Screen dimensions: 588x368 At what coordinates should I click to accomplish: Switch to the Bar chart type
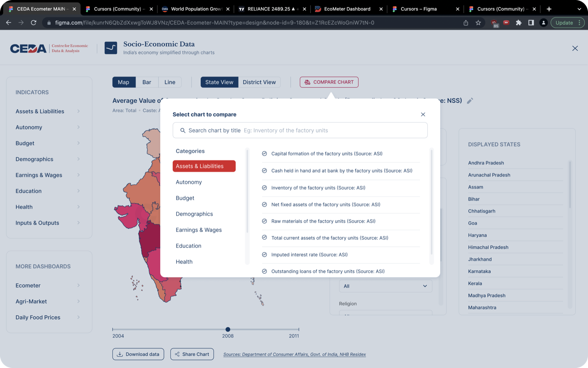pos(147,82)
